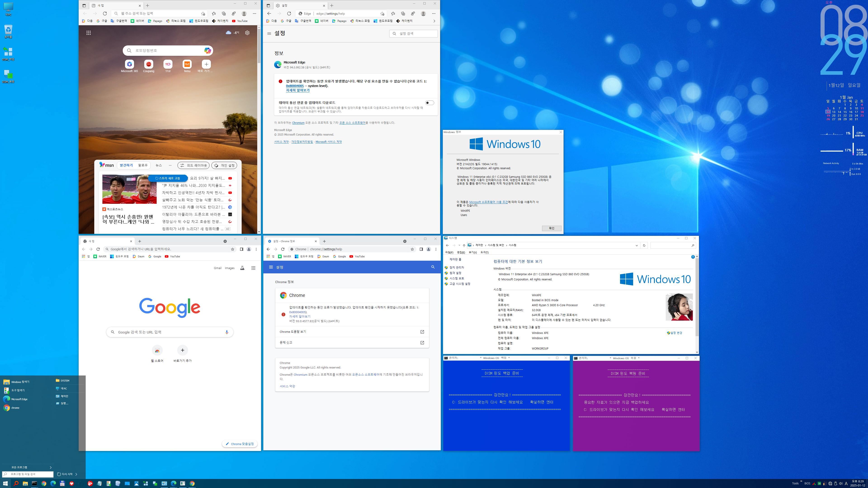Open 도구(T) menu in System window
This screenshot has width=868, height=488.
[485, 252]
